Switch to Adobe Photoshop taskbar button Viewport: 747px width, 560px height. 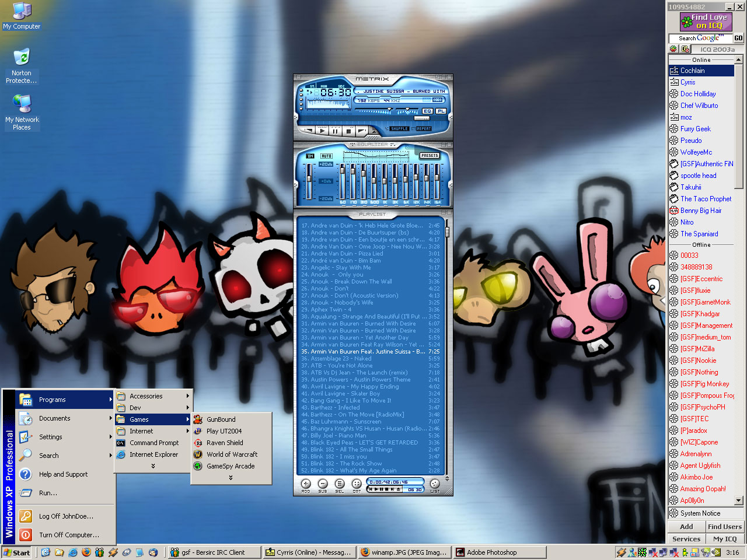(500, 552)
